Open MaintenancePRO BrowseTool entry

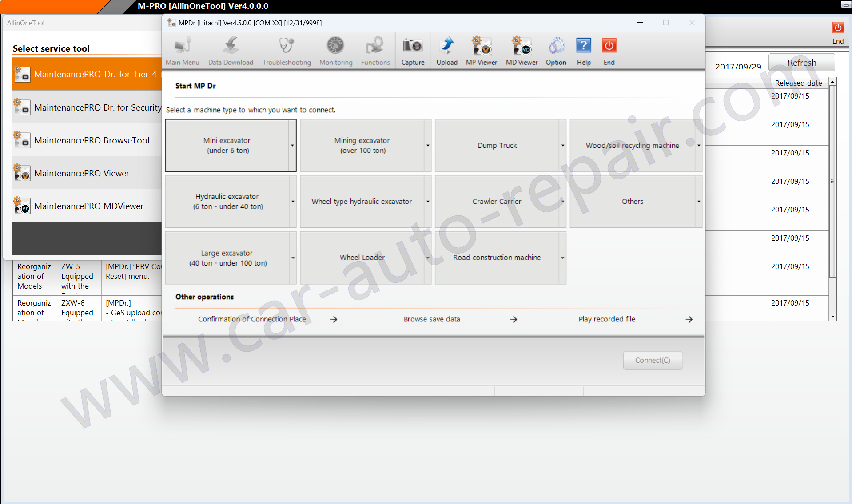coord(87,140)
